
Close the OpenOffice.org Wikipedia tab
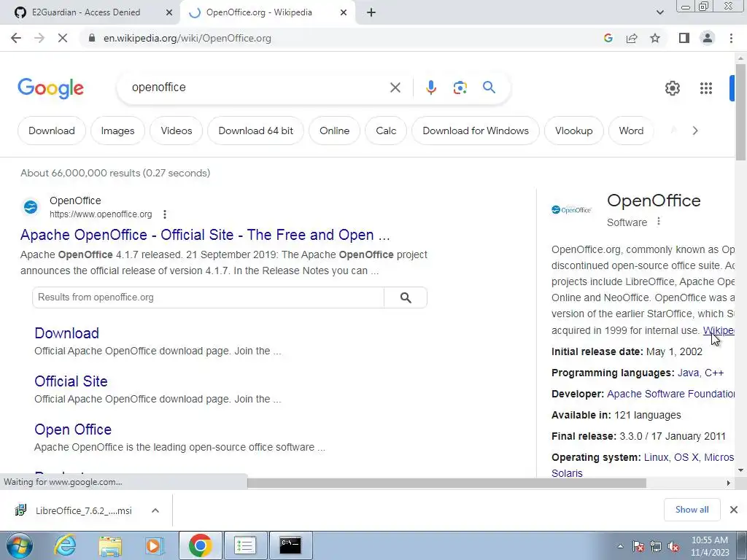click(343, 12)
